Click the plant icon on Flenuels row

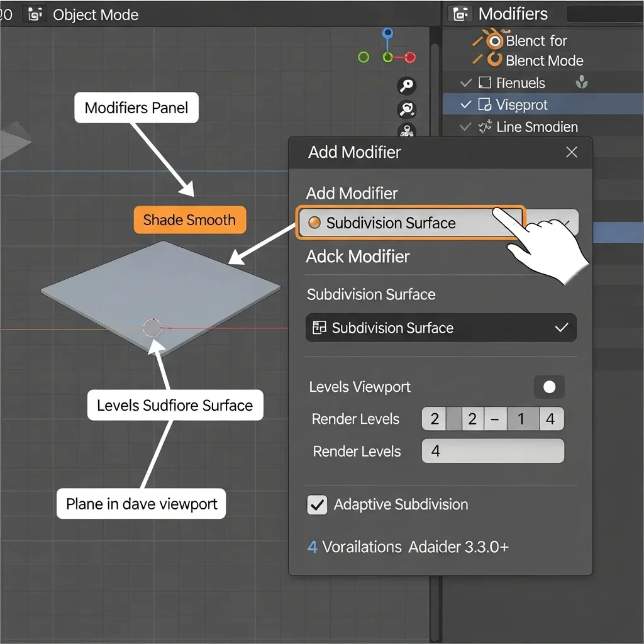coord(582,82)
